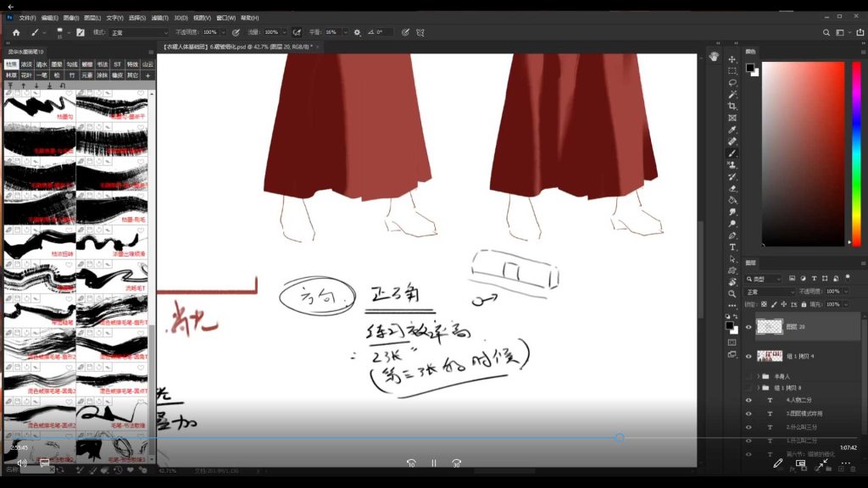The image size is (868, 488).
Task: Select brush category 花叶
Action: coord(26,75)
